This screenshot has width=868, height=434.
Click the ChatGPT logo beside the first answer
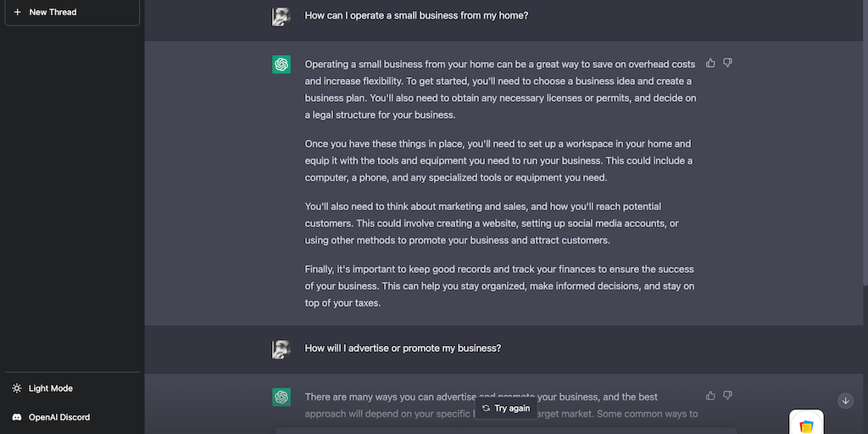(281, 64)
